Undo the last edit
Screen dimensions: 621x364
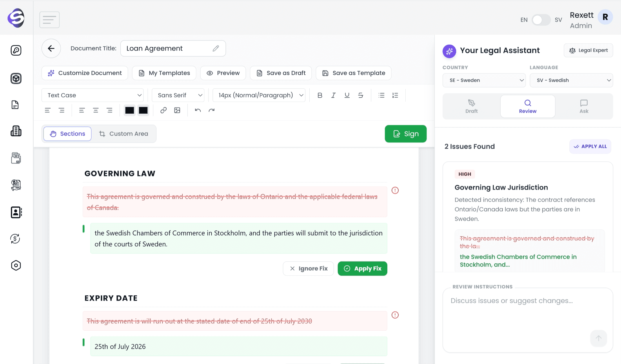tap(198, 110)
